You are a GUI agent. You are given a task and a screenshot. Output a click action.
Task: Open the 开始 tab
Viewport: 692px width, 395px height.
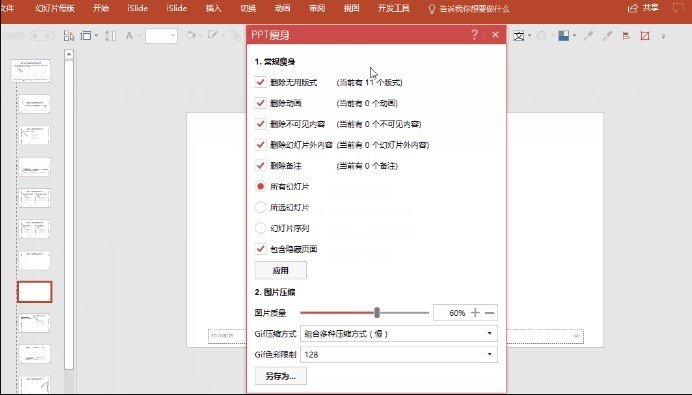[x=101, y=8]
